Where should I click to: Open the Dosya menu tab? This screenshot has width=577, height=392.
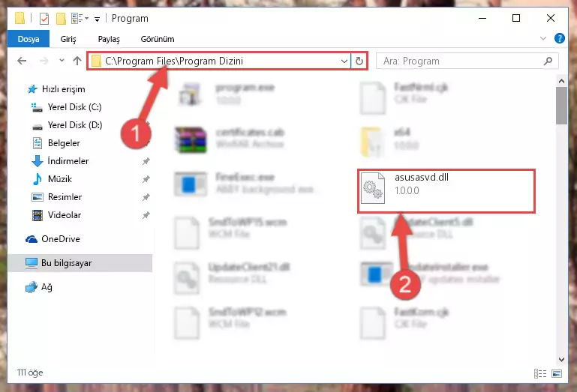29,39
